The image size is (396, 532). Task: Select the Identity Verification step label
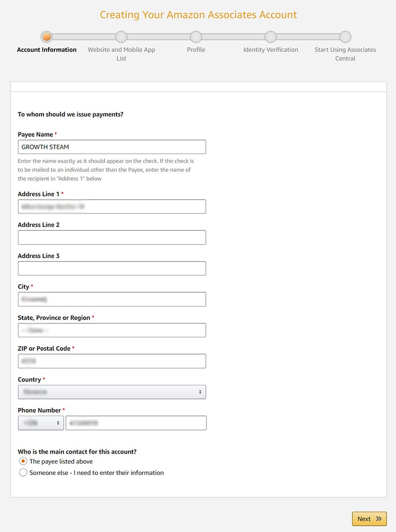(270, 50)
